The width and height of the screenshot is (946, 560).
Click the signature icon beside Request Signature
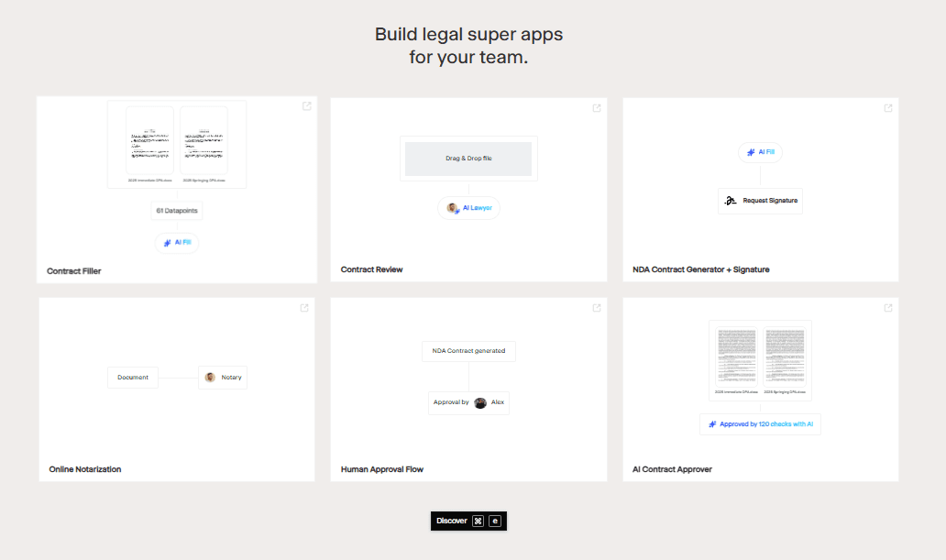(730, 201)
